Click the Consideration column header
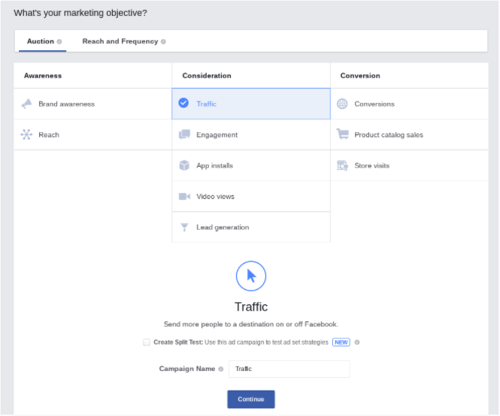This screenshot has height=416, width=500. click(x=207, y=76)
